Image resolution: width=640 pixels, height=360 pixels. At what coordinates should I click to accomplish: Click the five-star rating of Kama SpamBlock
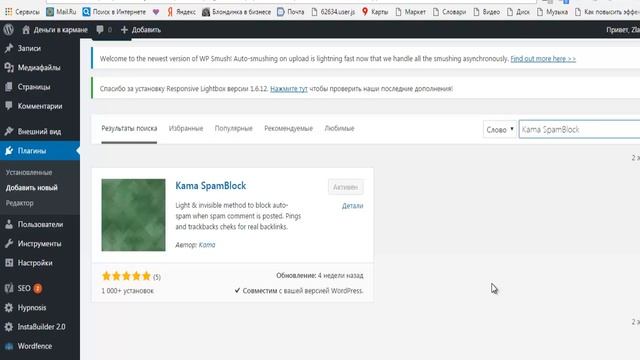pyautogui.click(x=126, y=276)
